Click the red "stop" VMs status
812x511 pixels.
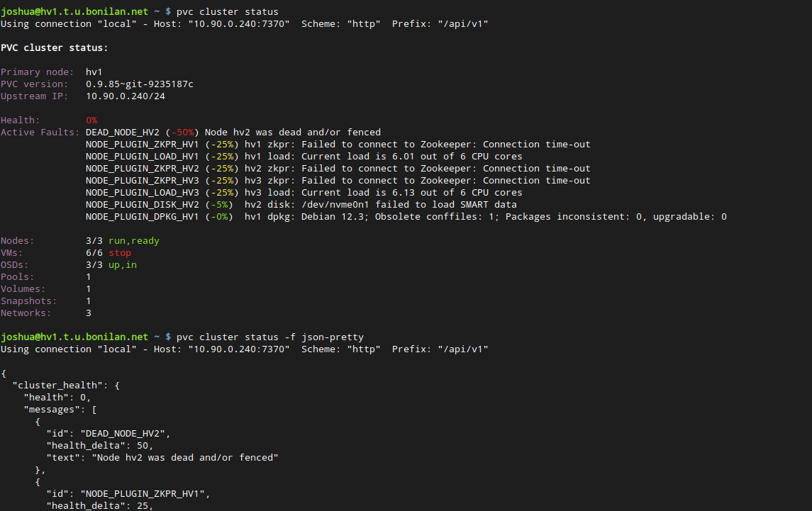click(x=120, y=253)
